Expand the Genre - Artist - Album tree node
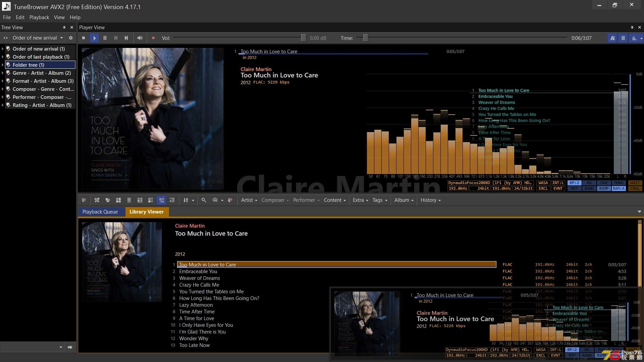This screenshot has width=644, height=362. [x=3, y=73]
